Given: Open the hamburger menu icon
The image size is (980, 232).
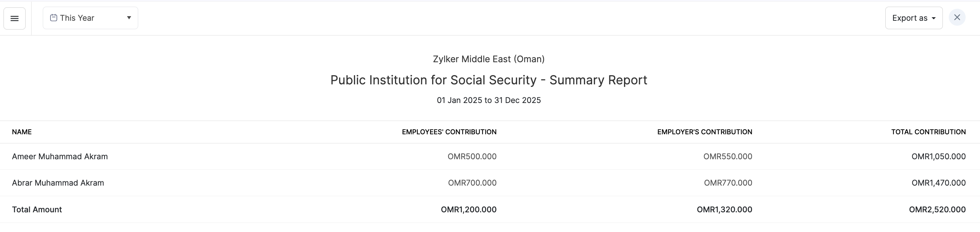Looking at the screenshot, I should click(x=14, y=18).
